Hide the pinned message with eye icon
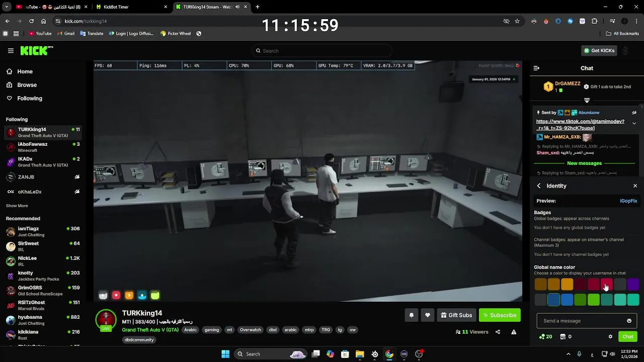 coord(634,113)
